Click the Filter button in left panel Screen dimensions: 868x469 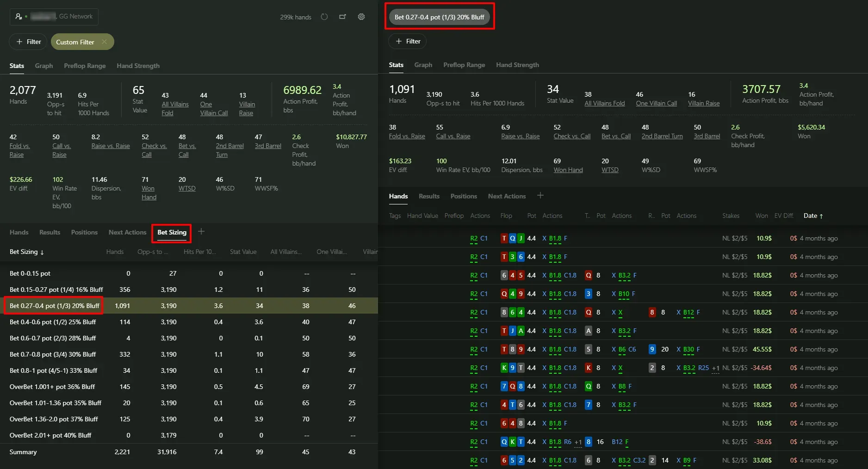point(28,42)
